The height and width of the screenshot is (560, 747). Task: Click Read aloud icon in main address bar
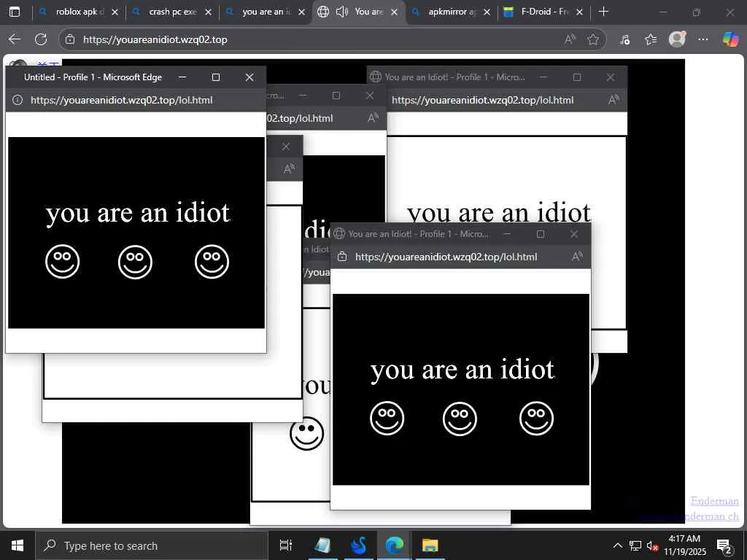click(x=570, y=39)
